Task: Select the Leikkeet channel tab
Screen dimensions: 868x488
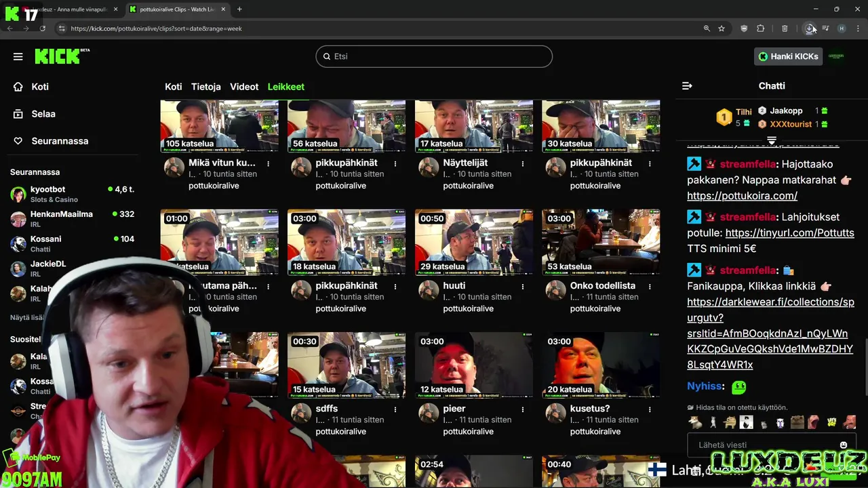Action: pyautogui.click(x=285, y=87)
